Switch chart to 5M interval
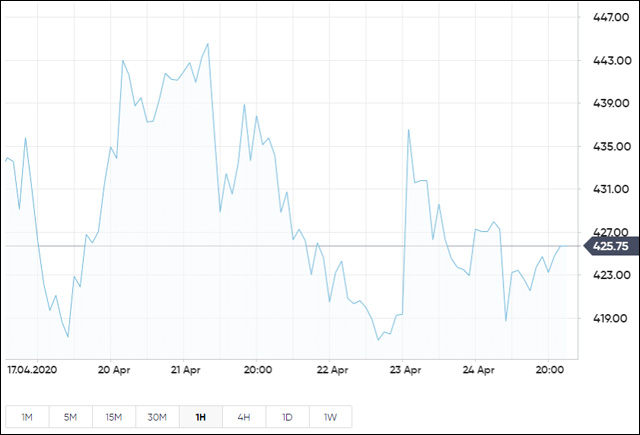The width and height of the screenshot is (640, 435). pos(70,416)
